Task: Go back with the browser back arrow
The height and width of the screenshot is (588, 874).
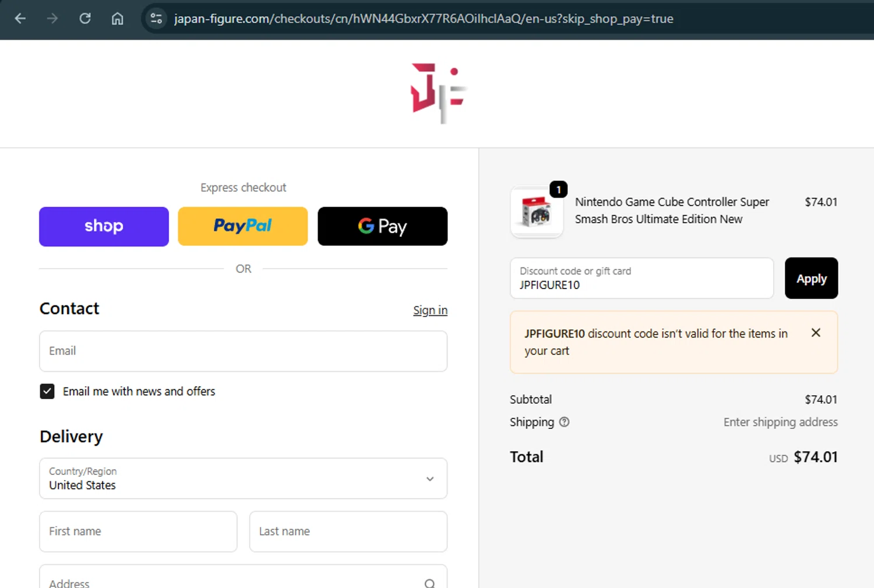Action: (x=20, y=19)
